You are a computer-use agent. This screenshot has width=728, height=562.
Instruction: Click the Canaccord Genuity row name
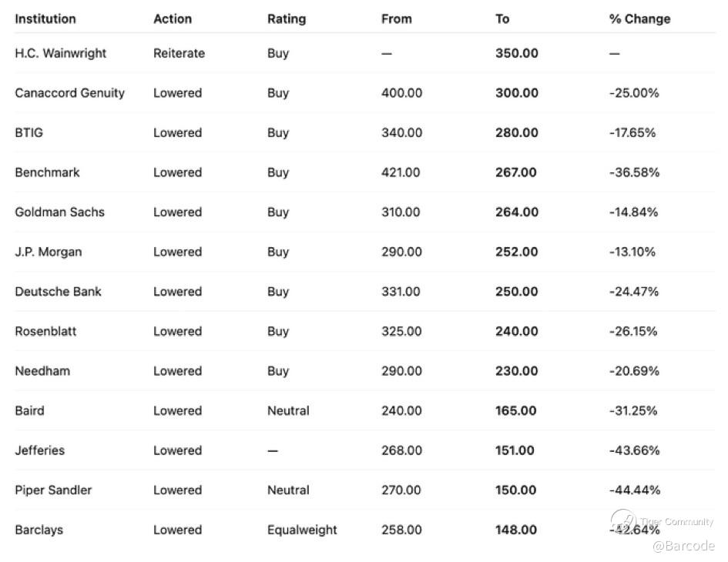click(x=69, y=93)
